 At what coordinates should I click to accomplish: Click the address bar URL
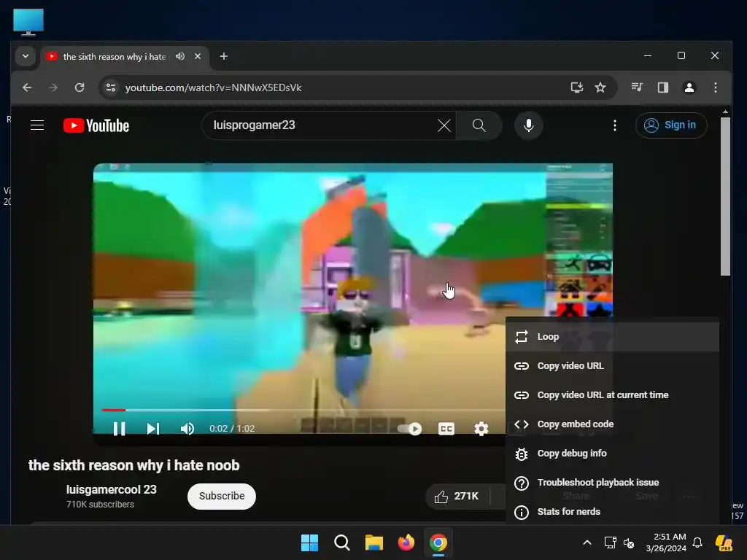[213, 87]
